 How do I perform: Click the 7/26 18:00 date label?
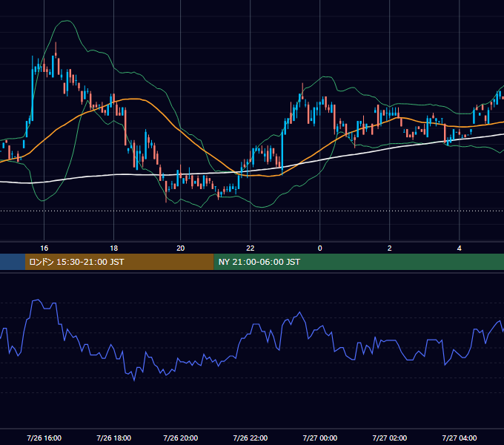[x=114, y=438]
